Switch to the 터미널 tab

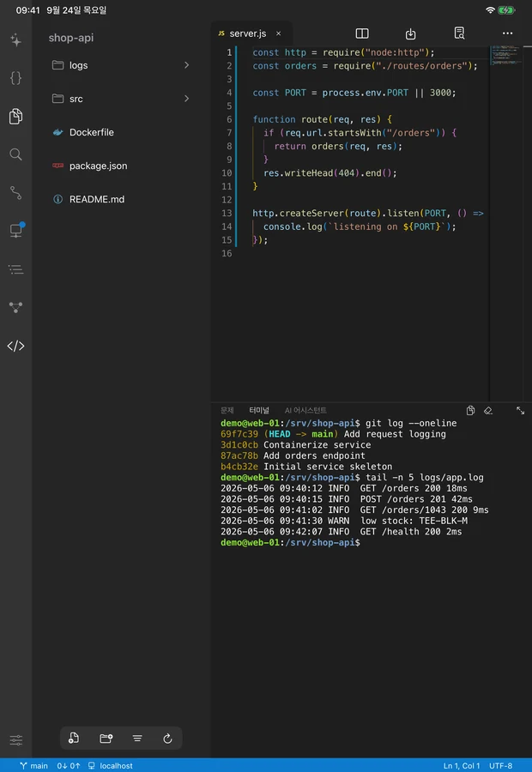259,410
